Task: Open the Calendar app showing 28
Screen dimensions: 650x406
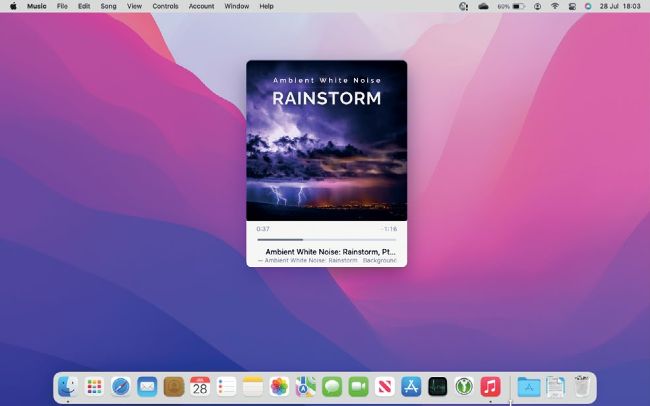Action: (x=200, y=387)
